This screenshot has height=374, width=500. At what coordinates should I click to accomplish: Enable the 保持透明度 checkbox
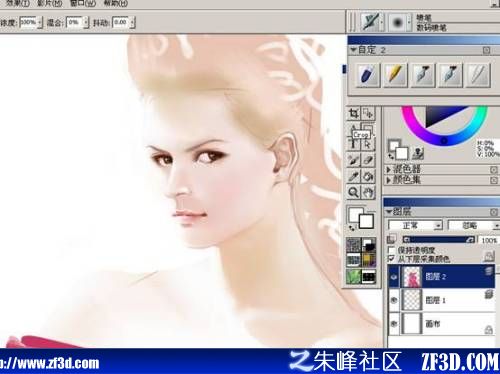(392, 250)
